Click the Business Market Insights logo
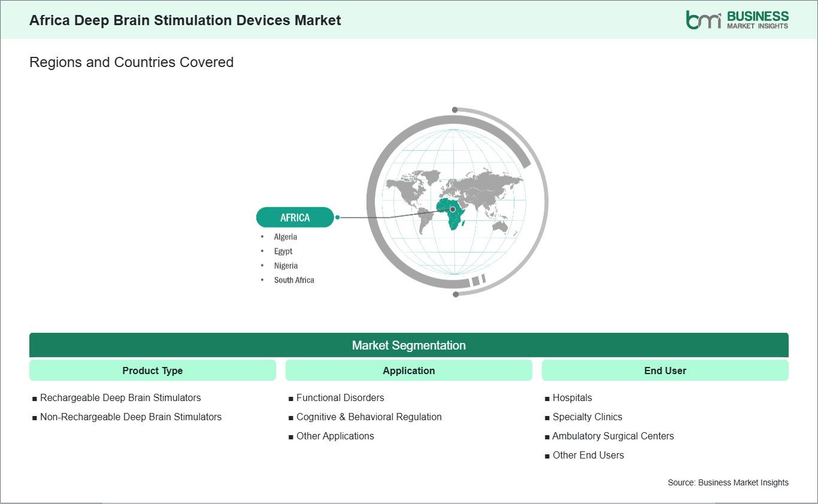 tap(737, 20)
